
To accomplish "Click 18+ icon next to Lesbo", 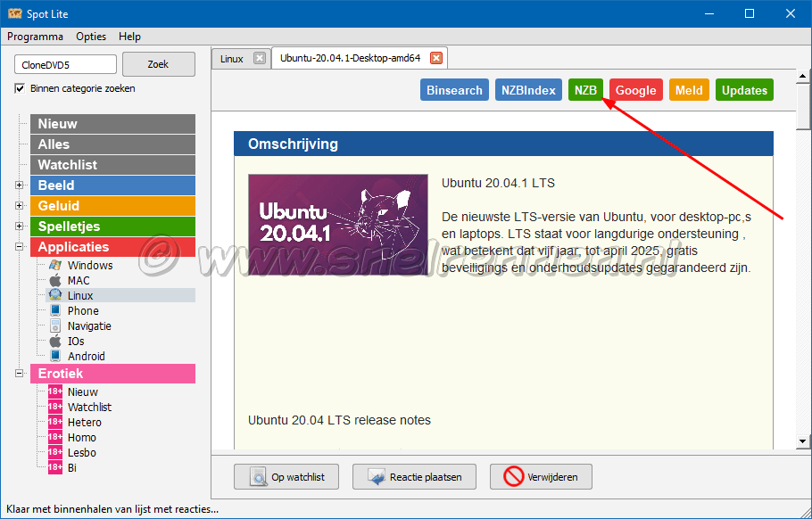I will [55, 452].
